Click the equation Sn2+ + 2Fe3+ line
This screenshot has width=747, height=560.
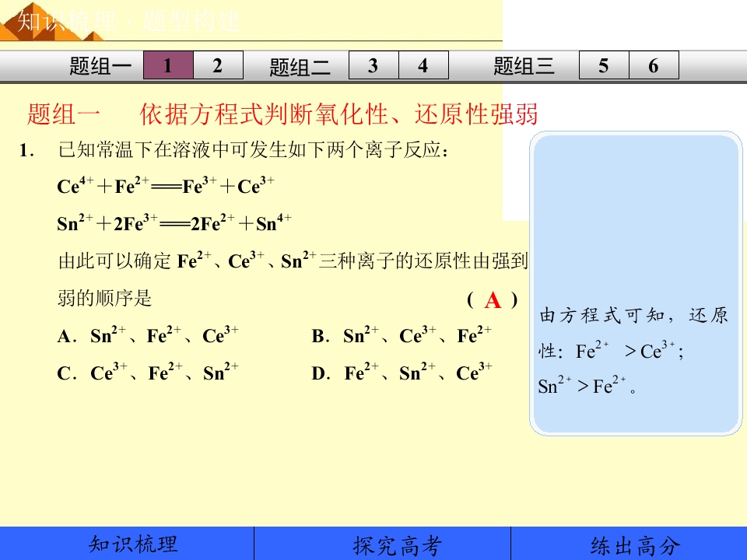[174, 223]
